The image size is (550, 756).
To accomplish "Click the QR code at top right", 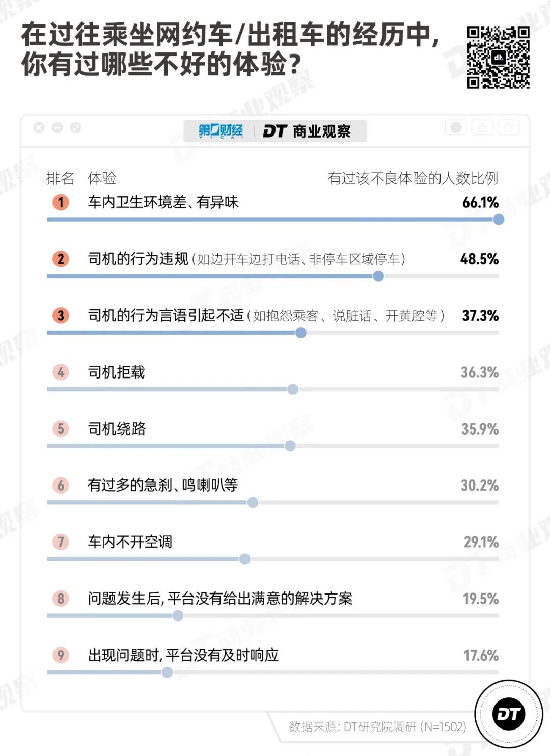I will tap(499, 58).
